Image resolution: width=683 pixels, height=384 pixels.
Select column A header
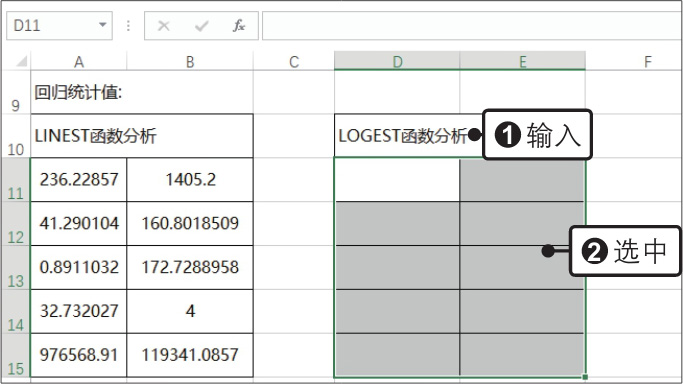click(79, 61)
